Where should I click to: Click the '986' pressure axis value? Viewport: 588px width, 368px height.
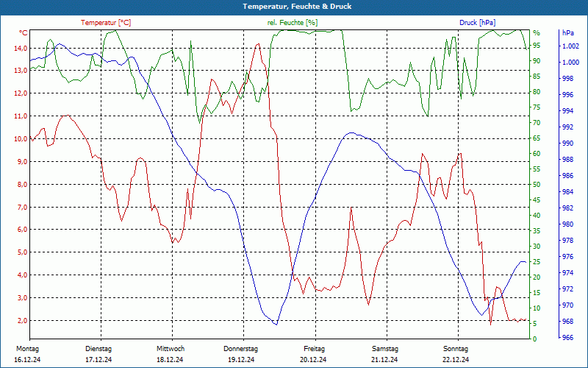coord(567,176)
